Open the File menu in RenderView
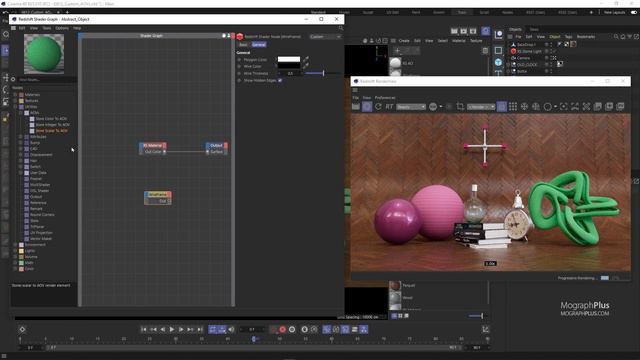The height and width of the screenshot is (360, 640). [x=356, y=98]
